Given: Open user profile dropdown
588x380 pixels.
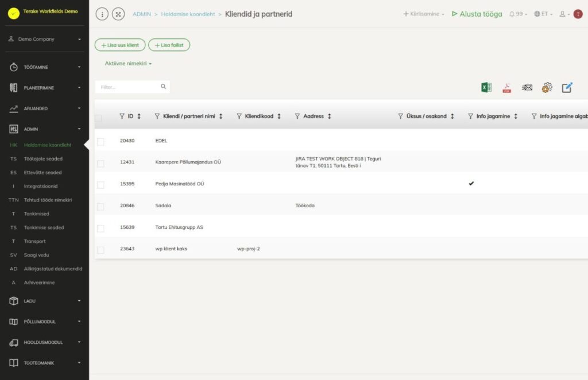Looking at the screenshot, I should 564,14.
